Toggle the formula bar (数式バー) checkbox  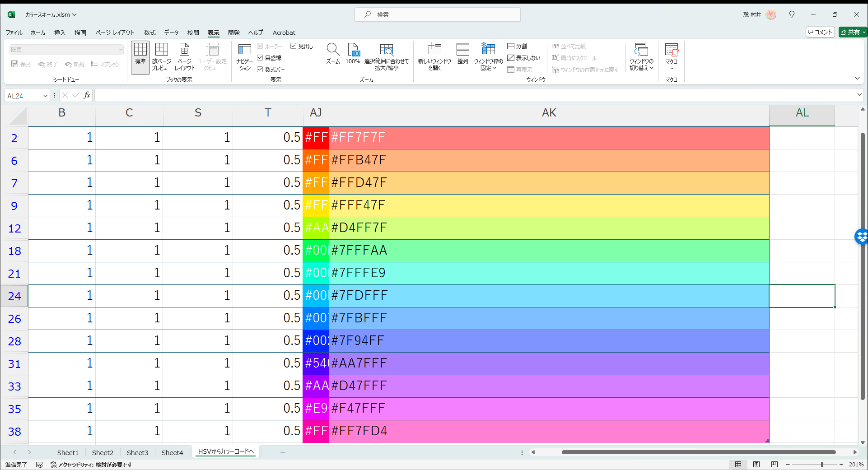pyautogui.click(x=260, y=70)
